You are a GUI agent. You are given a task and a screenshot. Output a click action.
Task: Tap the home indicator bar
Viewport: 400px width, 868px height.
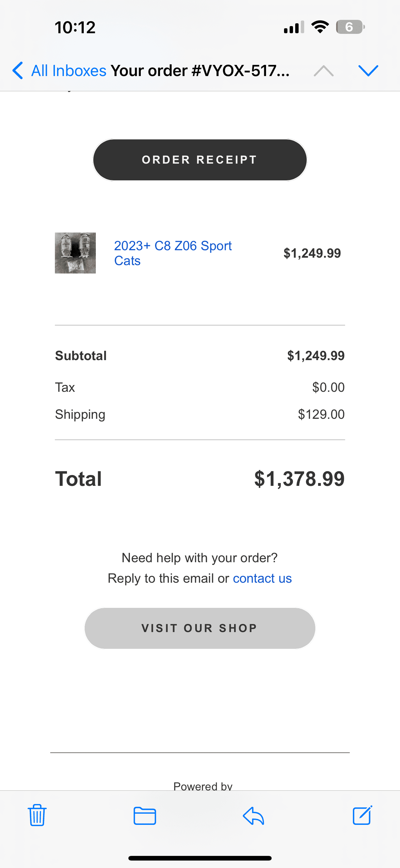click(x=200, y=858)
